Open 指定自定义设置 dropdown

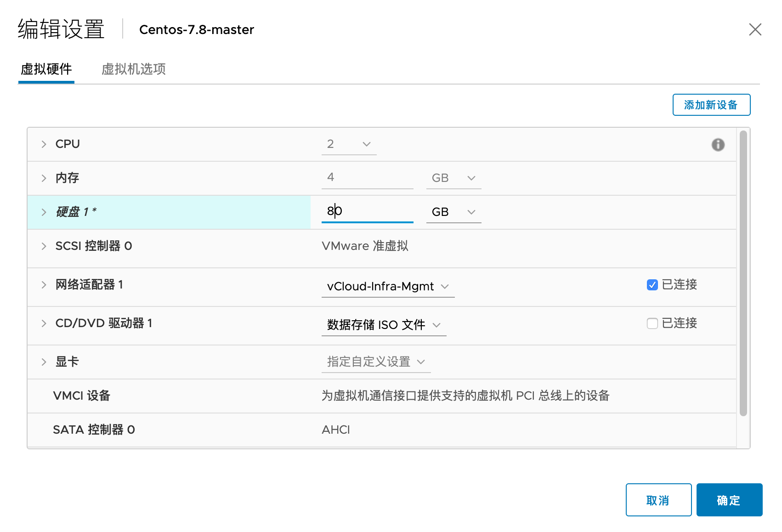(376, 362)
